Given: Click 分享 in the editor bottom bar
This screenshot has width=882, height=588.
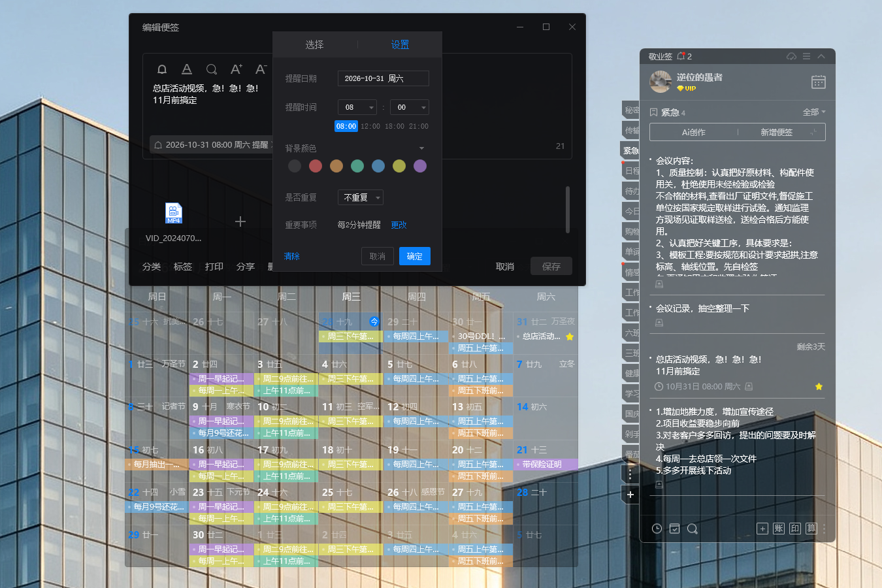Looking at the screenshot, I should 246,267.
